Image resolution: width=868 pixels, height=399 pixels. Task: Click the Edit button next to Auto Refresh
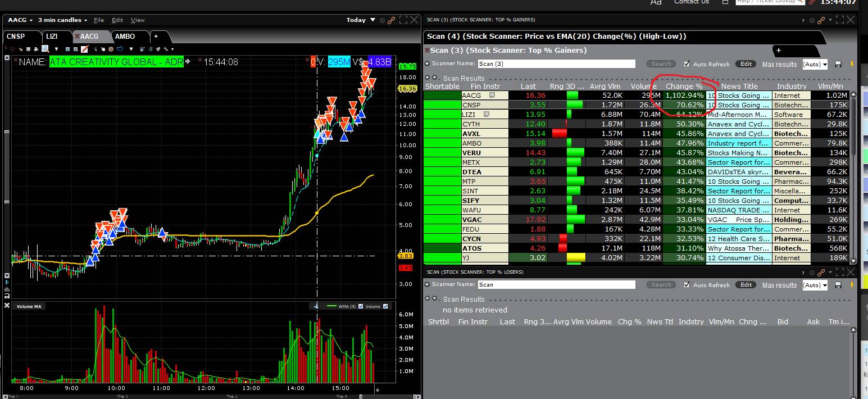pos(746,64)
